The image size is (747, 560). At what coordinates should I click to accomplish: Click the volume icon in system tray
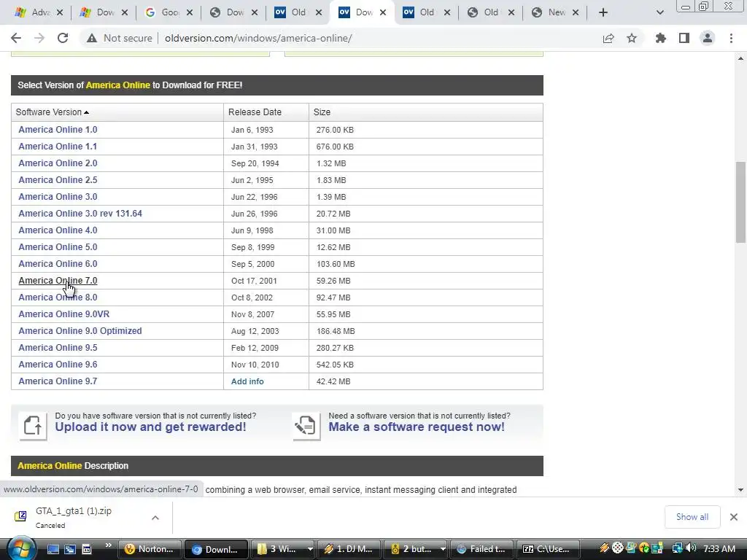coord(692,548)
